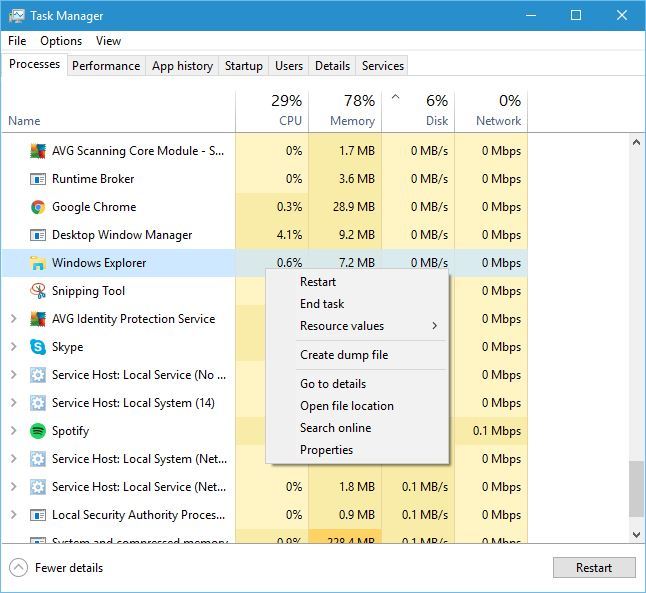This screenshot has width=646, height=593.
Task: Expand Local Security Authority Process group
Action: pyautogui.click(x=13, y=515)
